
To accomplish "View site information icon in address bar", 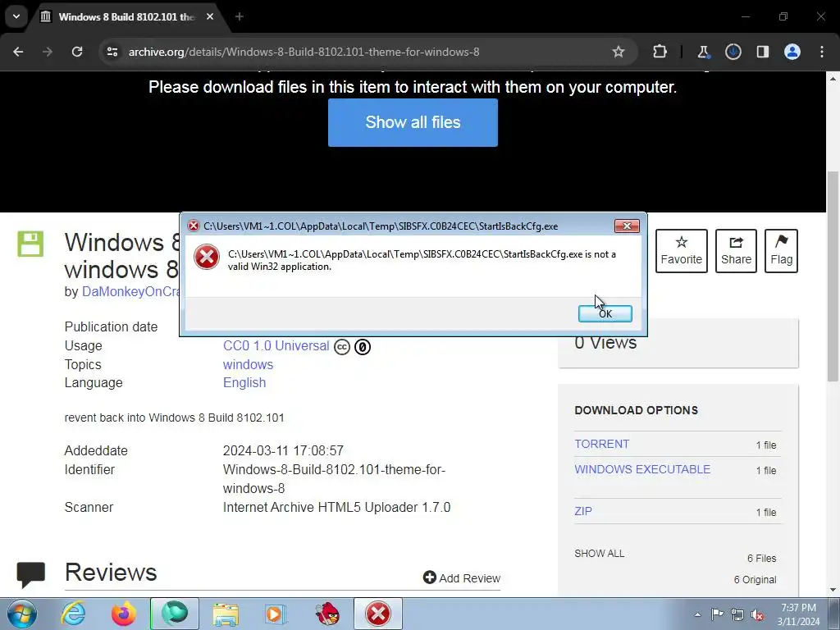I will [x=112, y=52].
